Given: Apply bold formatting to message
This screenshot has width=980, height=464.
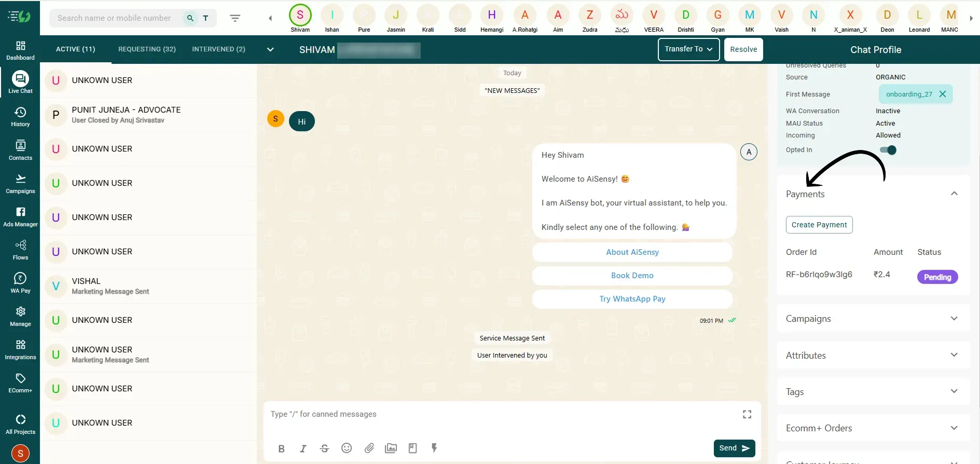Looking at the screenshot, I should pyautogui.click(x=281, y=448).
